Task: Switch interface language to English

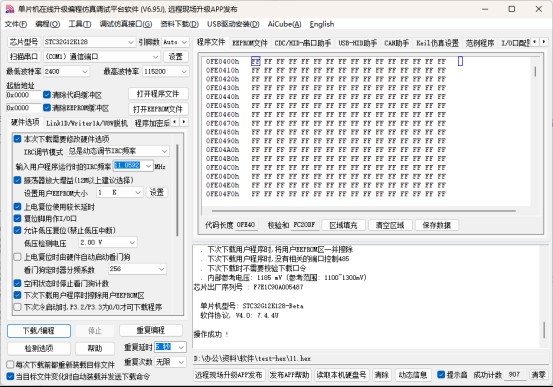Action: point(322,24)
